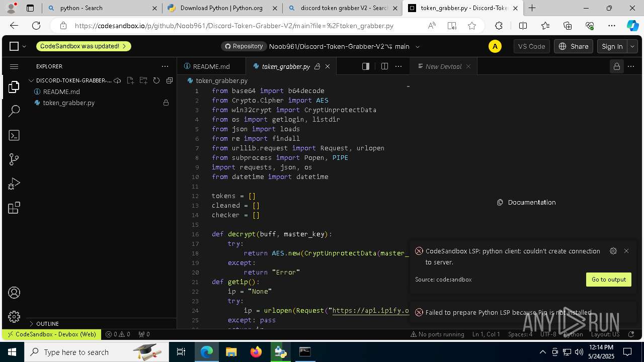Image resolution: width=644 pixels, height=362 pixels.
Task: Click the Repository badge
Action: click(244, 46)
